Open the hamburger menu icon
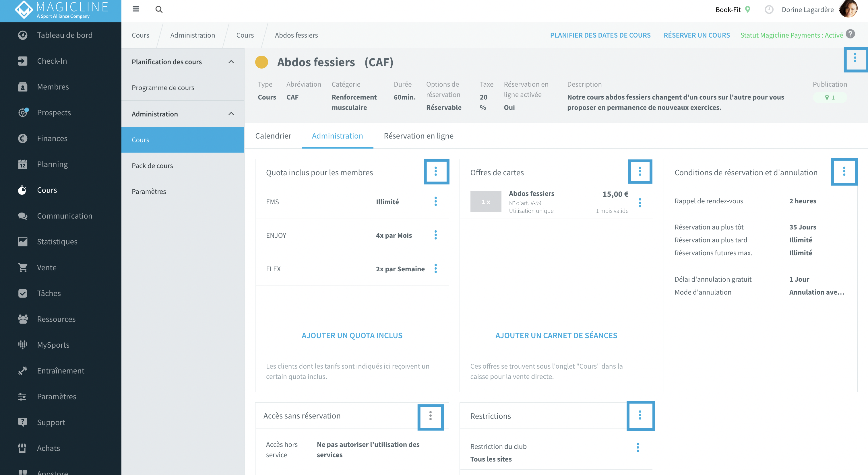Viewport: 868px width, 475px height. 136,9
